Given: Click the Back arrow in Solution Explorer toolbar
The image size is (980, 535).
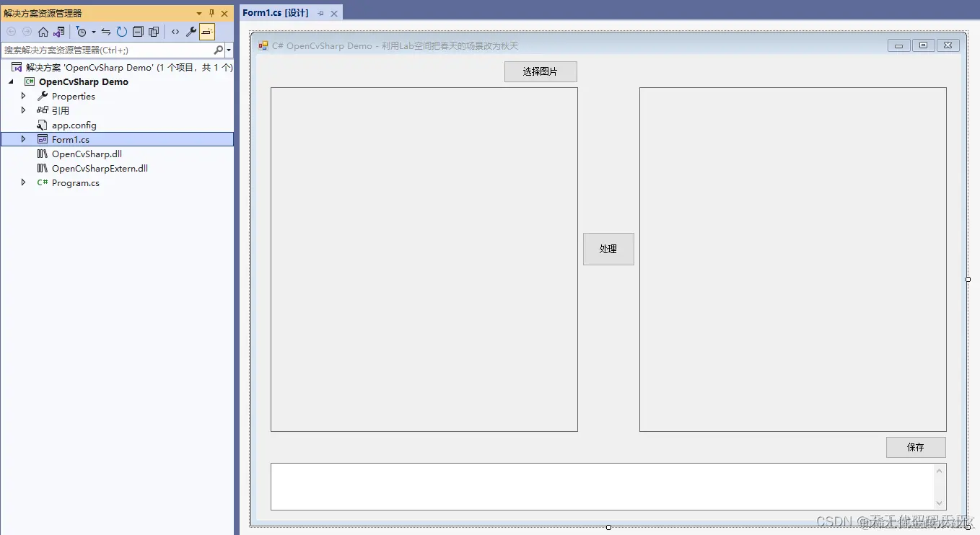Looking at the screenshot, I should [x=11, y=32].
